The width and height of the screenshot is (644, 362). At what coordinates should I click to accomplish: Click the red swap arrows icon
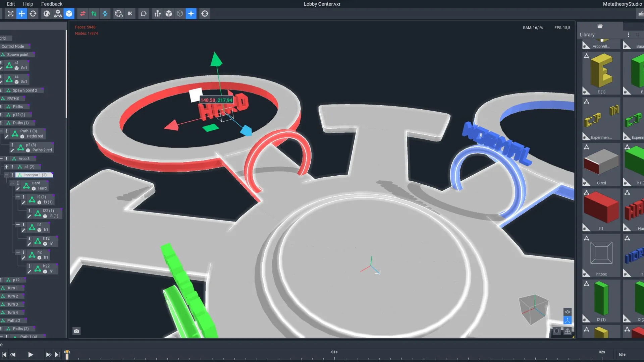click(83, 14)
